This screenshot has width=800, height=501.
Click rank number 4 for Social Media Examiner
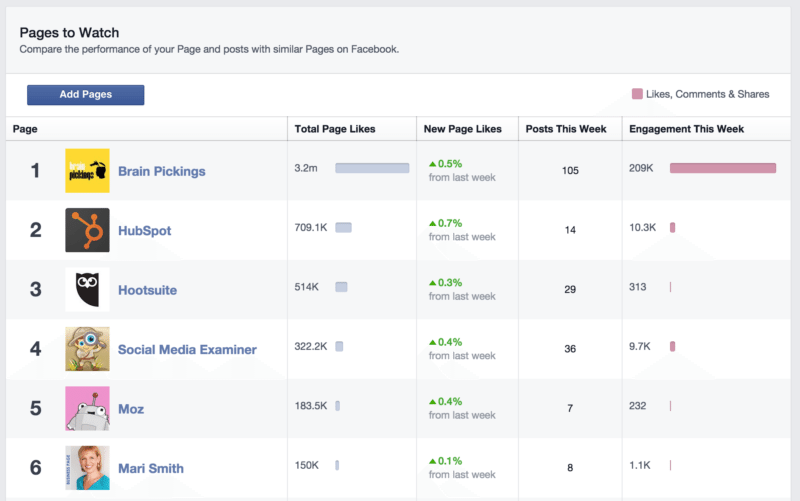[x=35, y=349]
